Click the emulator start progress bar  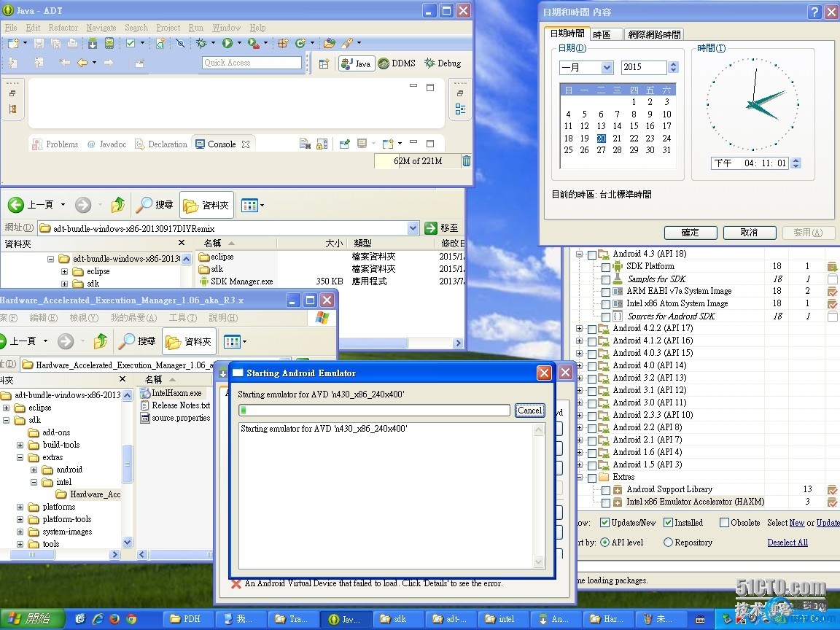(374, 411)
